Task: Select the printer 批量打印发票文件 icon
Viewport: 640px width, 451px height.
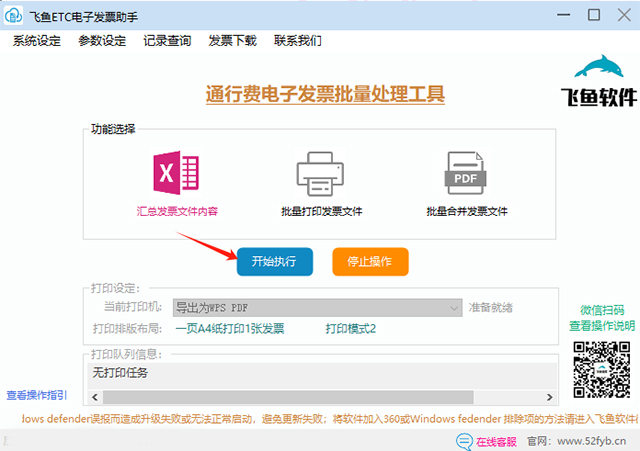Action: (x=320, y=174)
